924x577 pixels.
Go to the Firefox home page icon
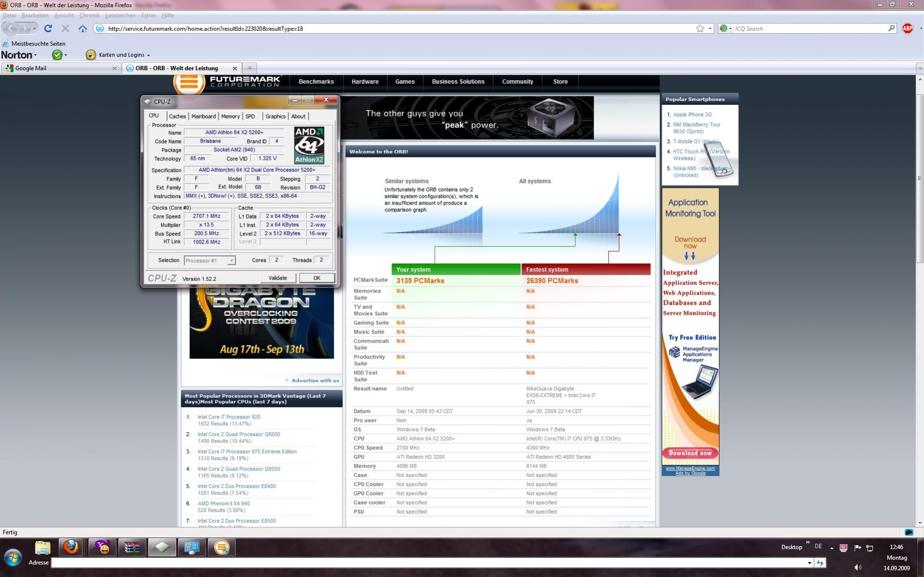83,28
